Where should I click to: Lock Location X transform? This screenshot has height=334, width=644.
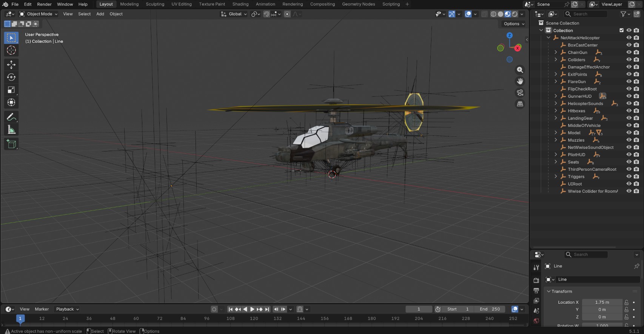click(x=626, y=302)
